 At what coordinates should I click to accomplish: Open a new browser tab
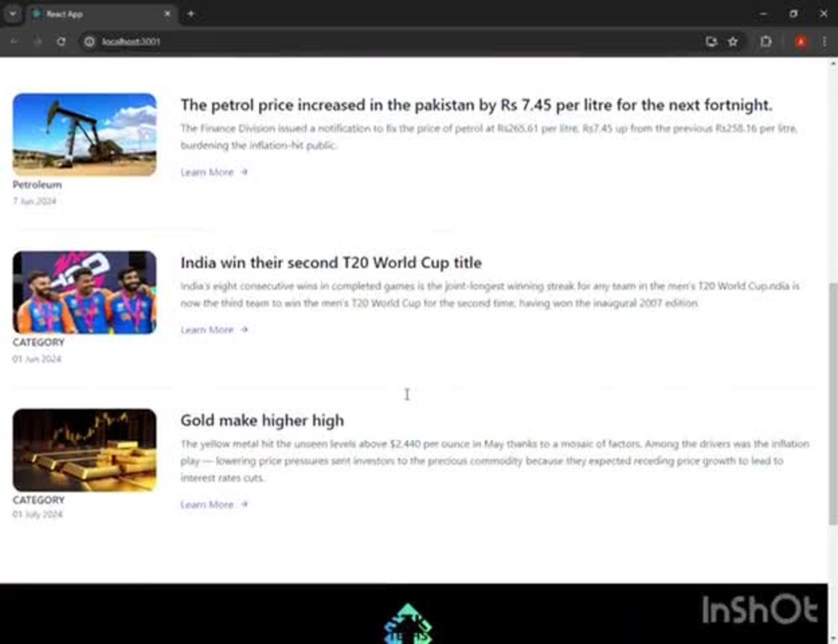click(191, 13)
